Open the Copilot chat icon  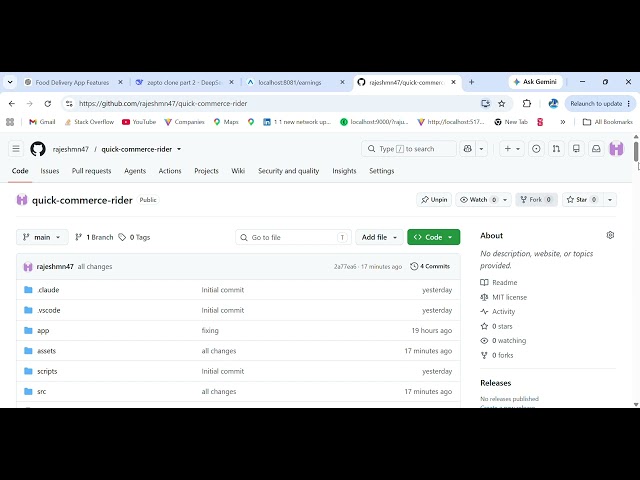(x=468, y=149)
